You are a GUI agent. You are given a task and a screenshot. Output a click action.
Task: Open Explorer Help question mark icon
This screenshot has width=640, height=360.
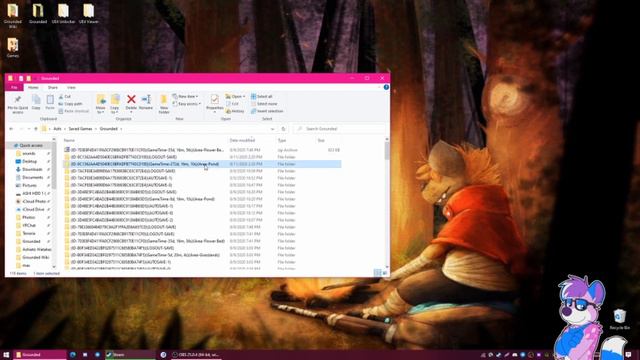[386, 87]
